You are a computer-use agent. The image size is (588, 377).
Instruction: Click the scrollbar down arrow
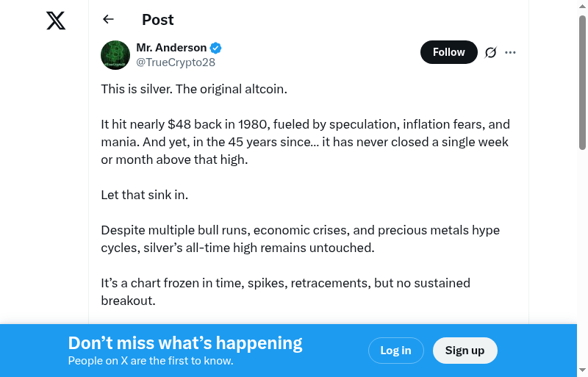582,370
